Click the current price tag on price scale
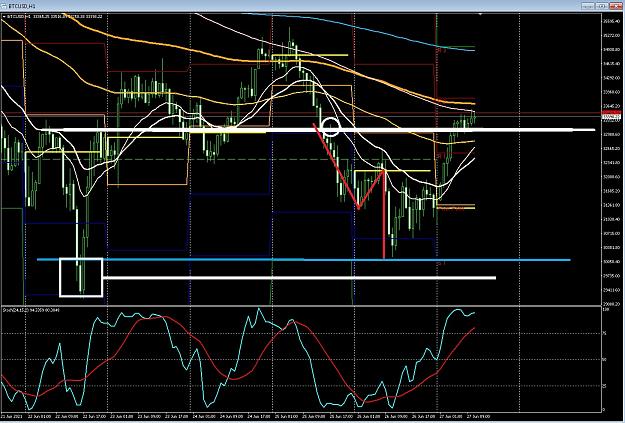This screenshot has width=625, height=423. pos(609,118)
